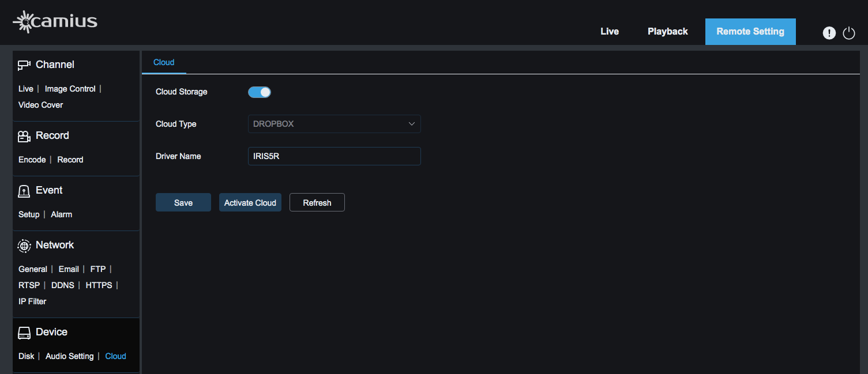The width and height of the screenshot is (868, 374).
Task: Click the alert info icon in header
Action: click(x=829, y=33)
